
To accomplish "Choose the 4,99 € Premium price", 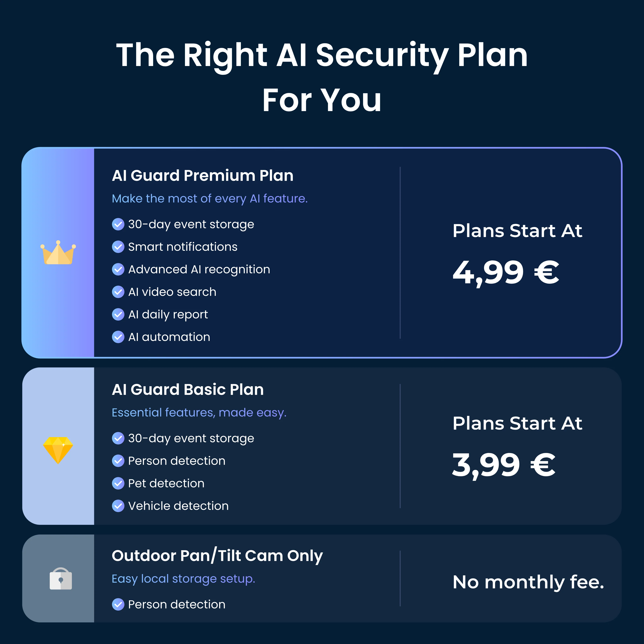I will pos(506,273).
